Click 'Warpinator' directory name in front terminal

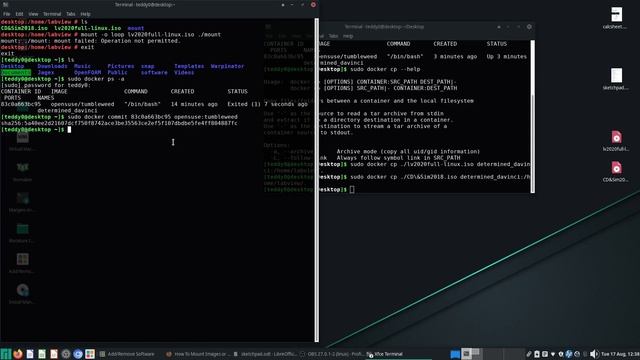(x=227, y=66)
